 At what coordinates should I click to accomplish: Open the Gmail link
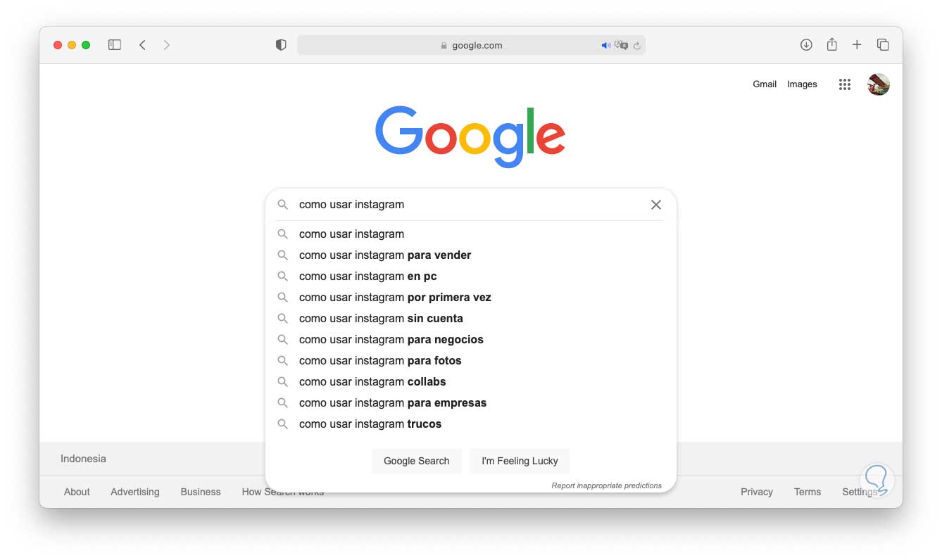pos(765,84)
